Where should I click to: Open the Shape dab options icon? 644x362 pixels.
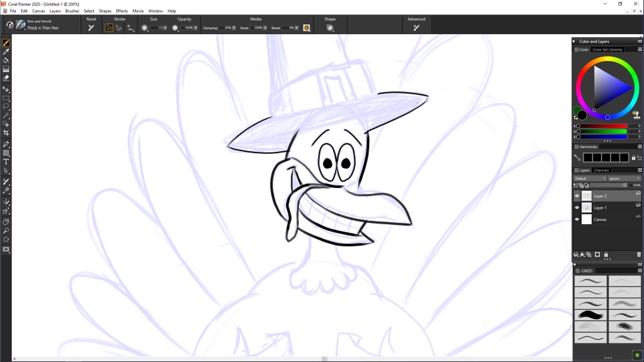click(x=330, y=28)
